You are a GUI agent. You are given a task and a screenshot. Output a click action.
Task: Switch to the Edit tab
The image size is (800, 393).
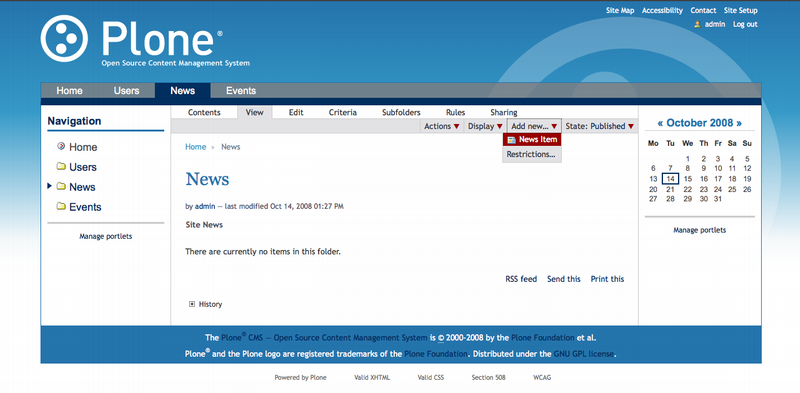pyautogui.click(x=296, y=112)
